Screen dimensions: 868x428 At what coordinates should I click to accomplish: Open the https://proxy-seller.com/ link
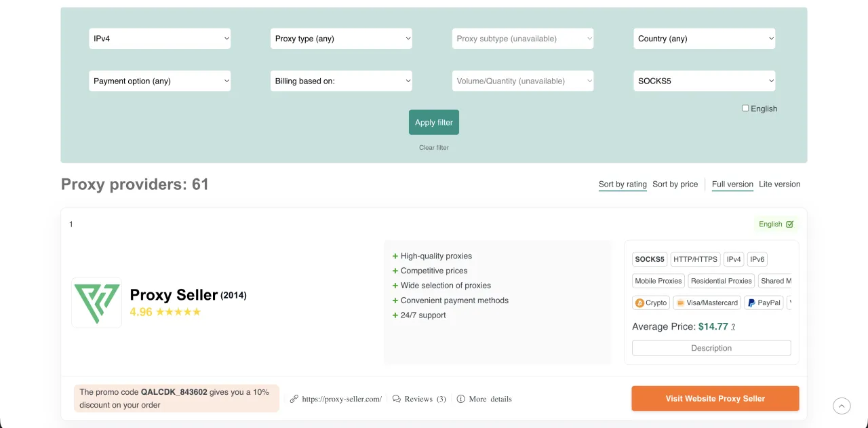click(342, 399)
